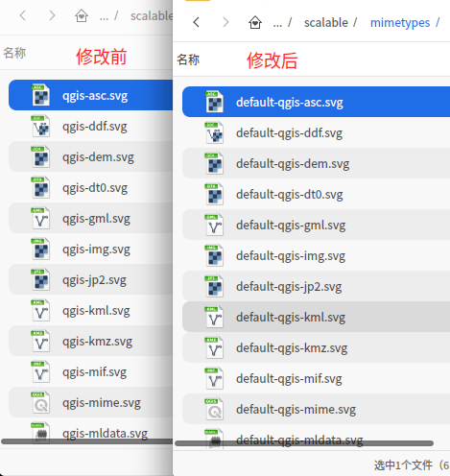Screen dimensions: 450x476
Task: Go forward in the left file manager window
Action: coord(52,15)
